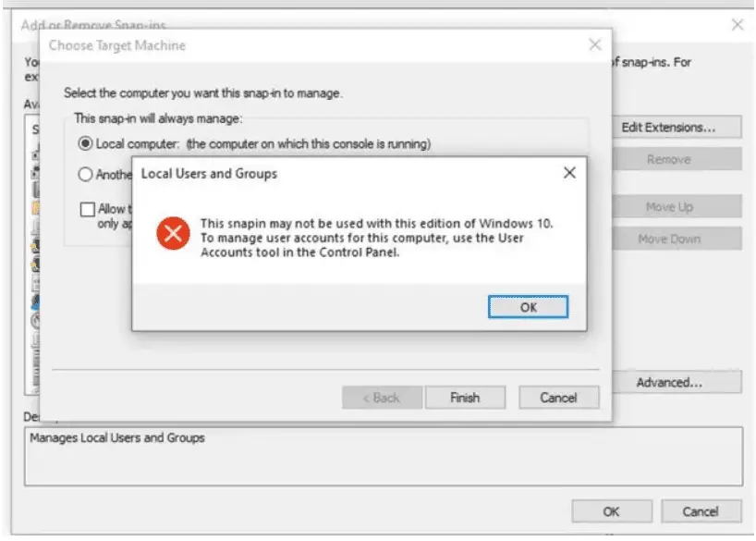The height and width of the screenshot is (541, 756).
Task: Click the Manages Local Users and Groups description box
Action: pyautogui.click(x=384, y=456)
